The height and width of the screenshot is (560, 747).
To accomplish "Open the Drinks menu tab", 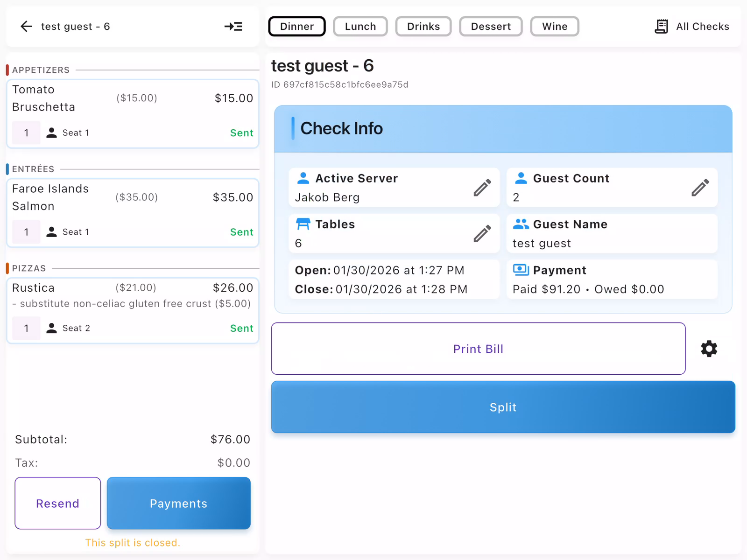I will (x=423, y=27).
